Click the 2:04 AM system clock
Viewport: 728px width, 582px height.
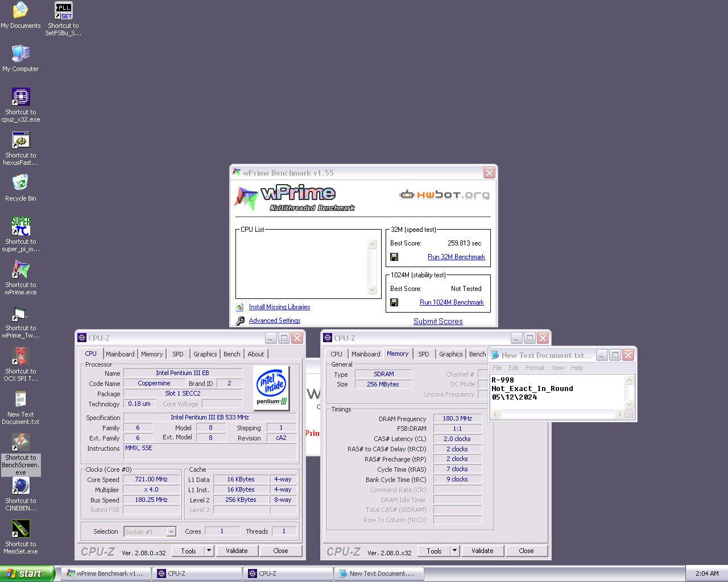[x=707, y=573]
